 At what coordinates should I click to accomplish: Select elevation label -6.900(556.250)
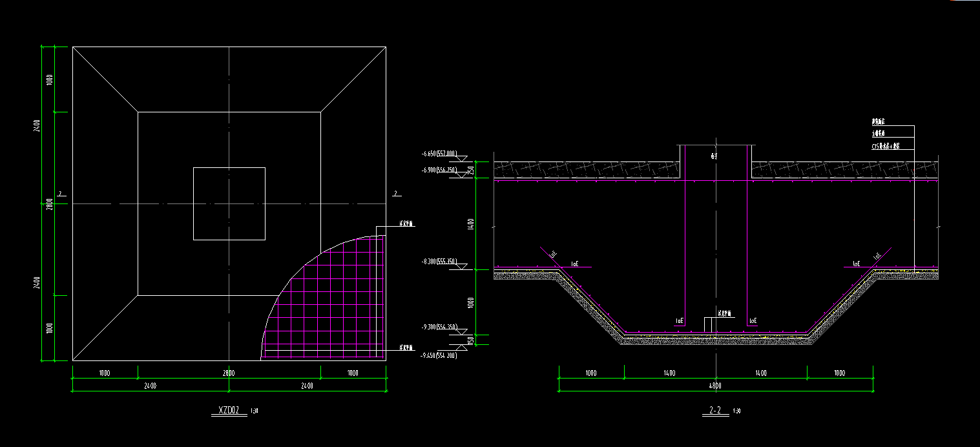pyautogui.click(x=439, y=170)
